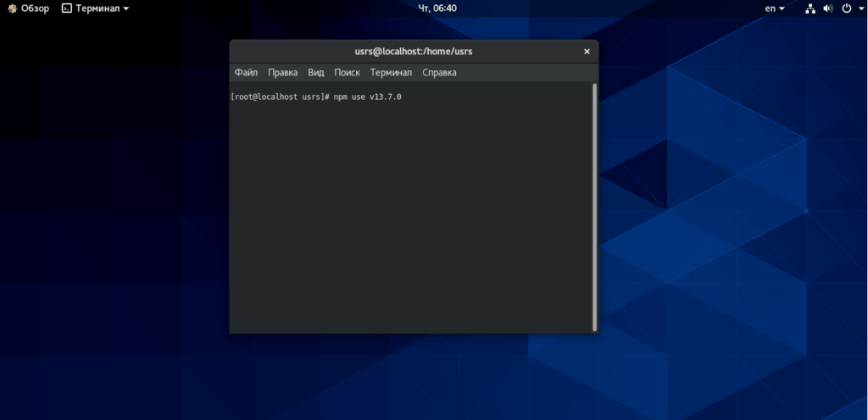
Task: Open the en keyboard layout dropdown
Action: (775, 8)
